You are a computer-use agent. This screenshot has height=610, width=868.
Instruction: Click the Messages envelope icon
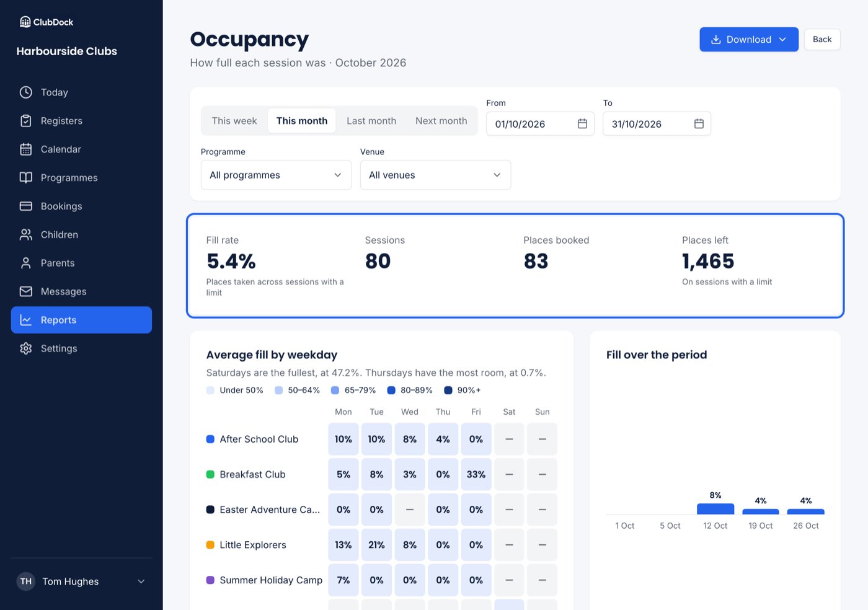click(26, 292)
